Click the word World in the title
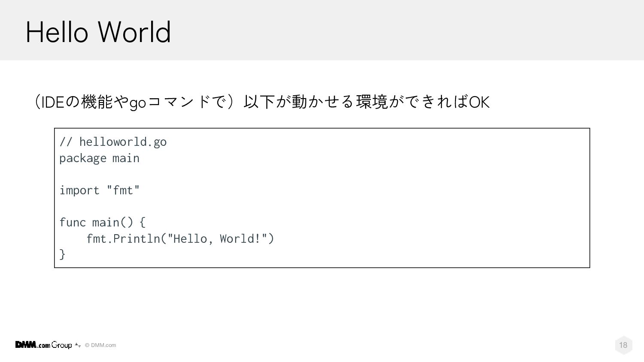This screenshot has height=362, width=644. [134, 32]
